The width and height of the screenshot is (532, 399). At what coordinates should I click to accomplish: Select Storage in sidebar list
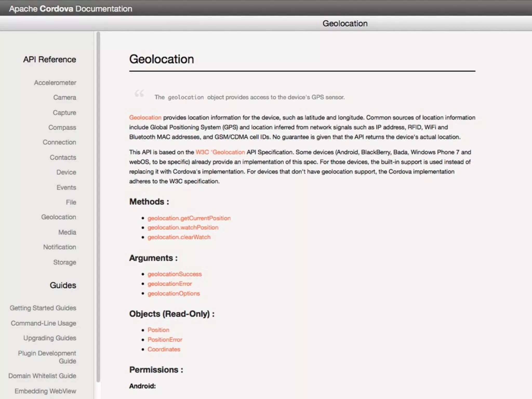click(65, 262)
